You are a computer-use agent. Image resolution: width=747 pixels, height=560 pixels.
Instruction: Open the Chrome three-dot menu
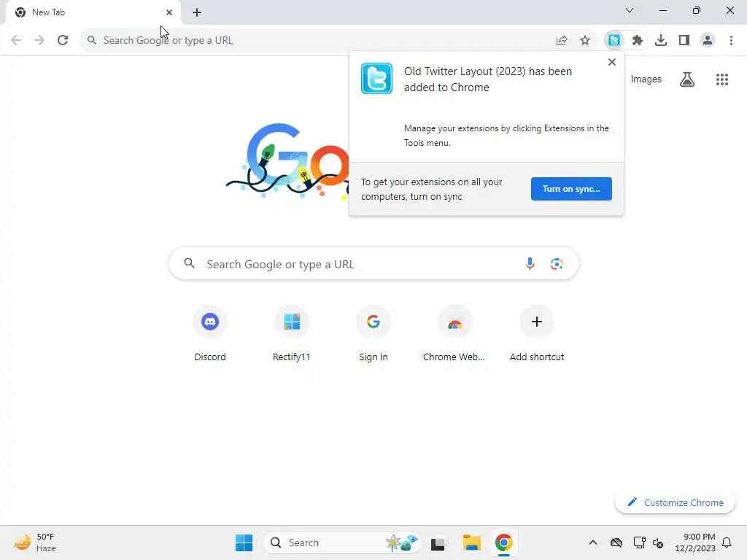coord(731,41)
